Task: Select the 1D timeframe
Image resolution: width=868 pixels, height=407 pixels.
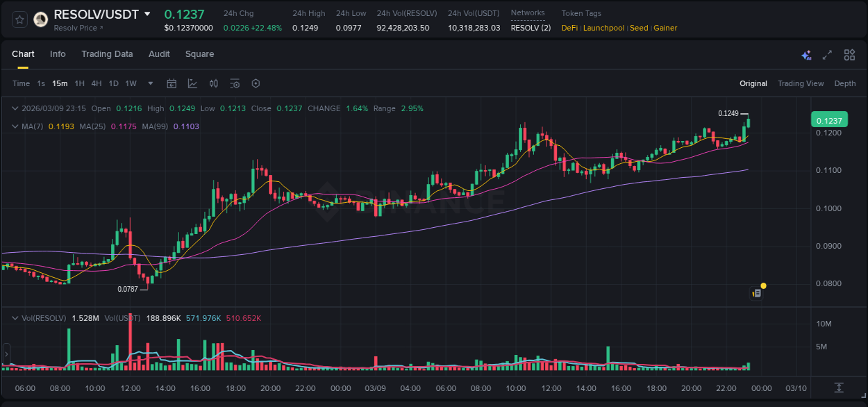Action: [113, 83]
